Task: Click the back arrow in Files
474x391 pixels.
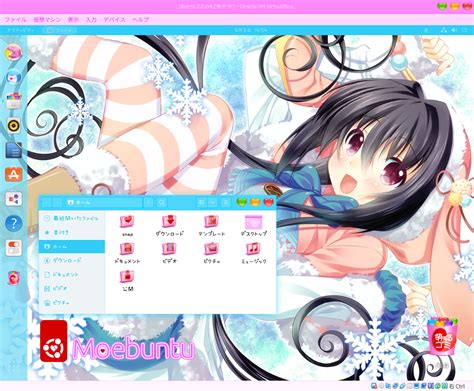Action: [x=46, y=202]
